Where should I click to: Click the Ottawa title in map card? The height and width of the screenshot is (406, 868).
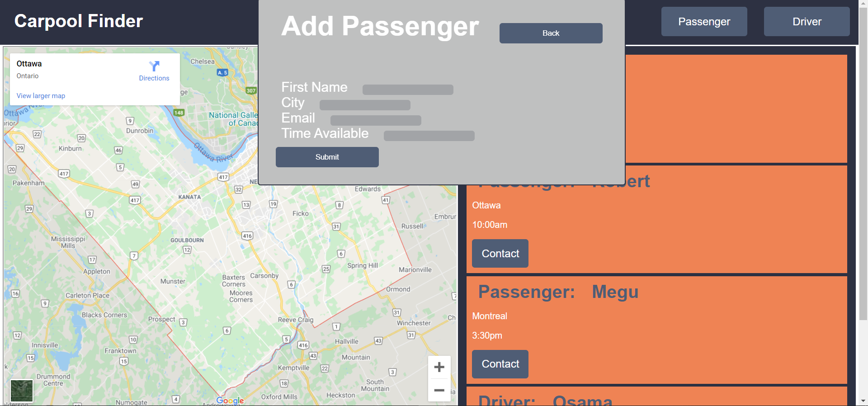29,64
